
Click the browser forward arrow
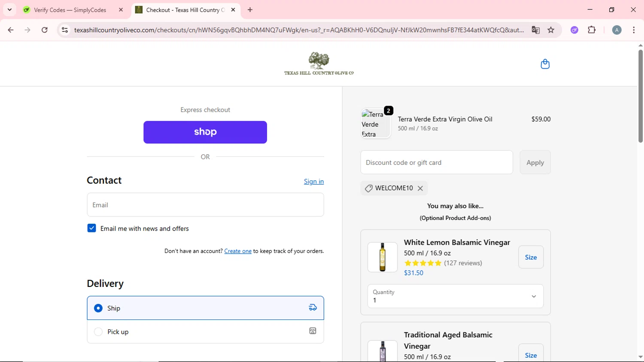(x=27, y=30)
